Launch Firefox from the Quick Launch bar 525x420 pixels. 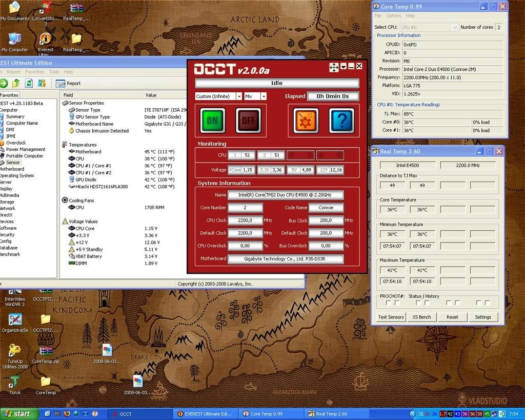tap(67, 414)
